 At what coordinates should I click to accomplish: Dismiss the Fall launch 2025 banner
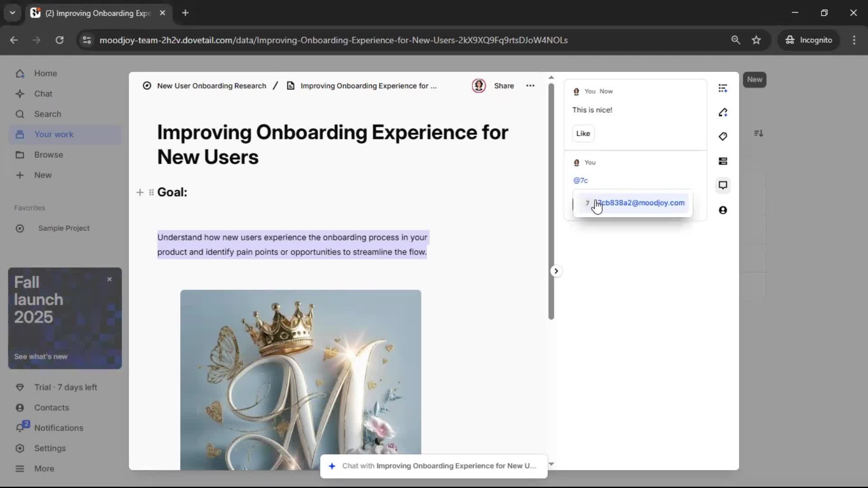(109, 279)
